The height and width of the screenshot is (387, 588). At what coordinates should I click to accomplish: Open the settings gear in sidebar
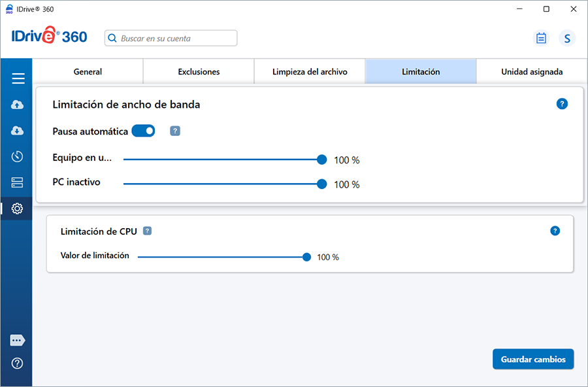coord(18,209)
